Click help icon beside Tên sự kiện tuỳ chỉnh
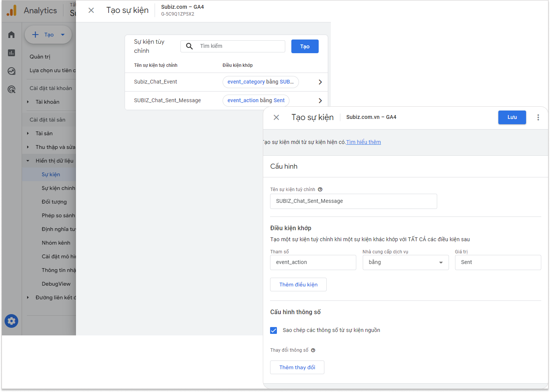 click(x=320, y=190)
